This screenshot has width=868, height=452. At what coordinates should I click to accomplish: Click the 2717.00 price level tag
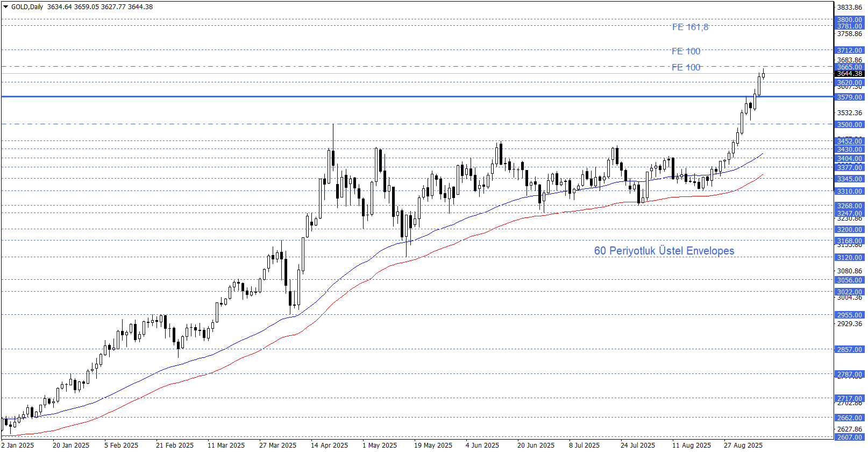click(x=849, y=399)
